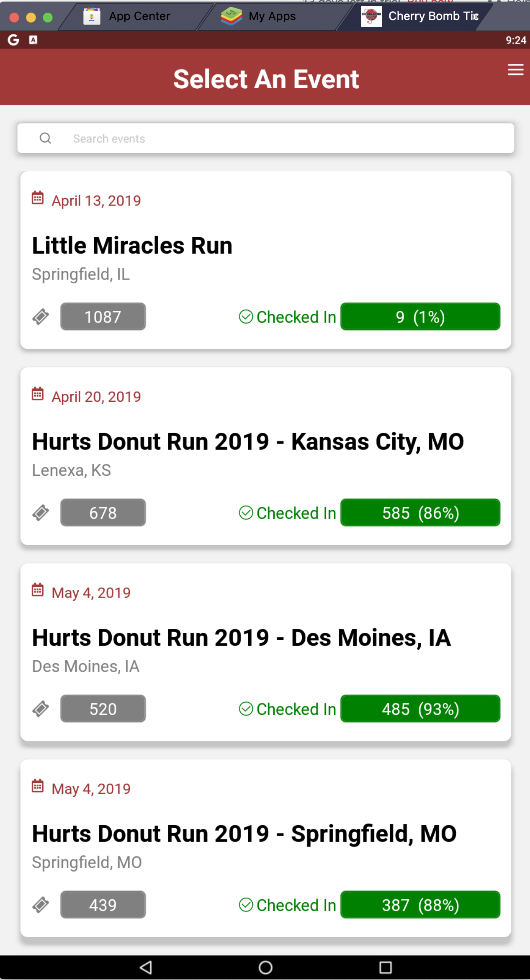The image size is (530, 980).
Task: Click the 585 (86%) checked-in bar
Action: coord(420,513)
